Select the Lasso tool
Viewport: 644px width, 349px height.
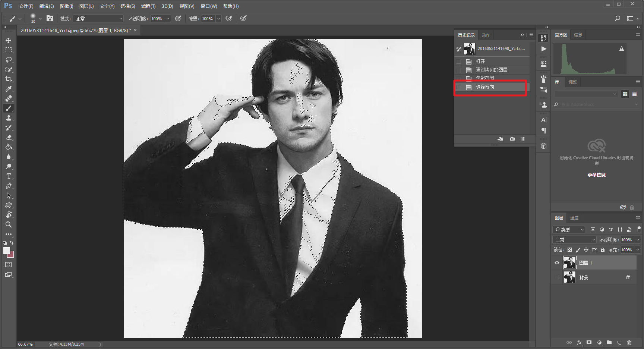(9, 60)
